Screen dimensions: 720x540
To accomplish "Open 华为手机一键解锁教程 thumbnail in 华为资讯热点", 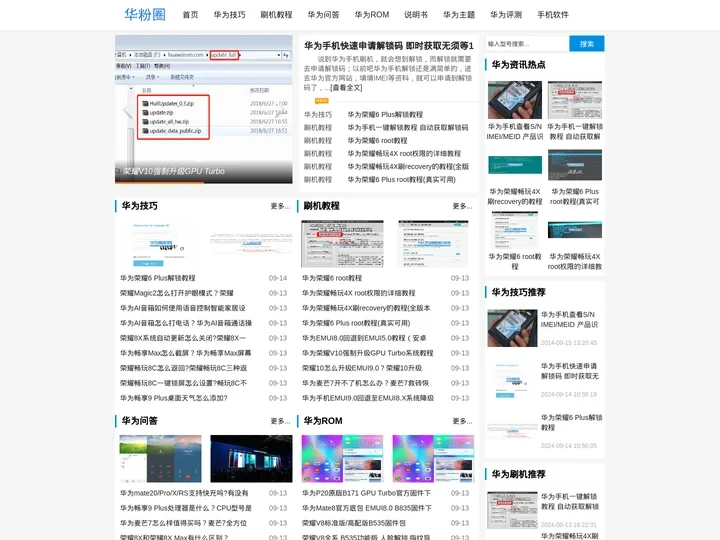I will pyautogui.click(x=575, y=100).
